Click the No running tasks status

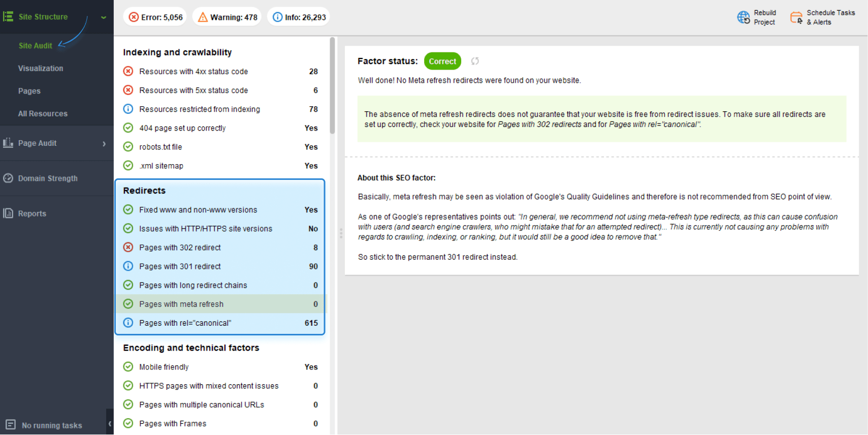[52, 426]
